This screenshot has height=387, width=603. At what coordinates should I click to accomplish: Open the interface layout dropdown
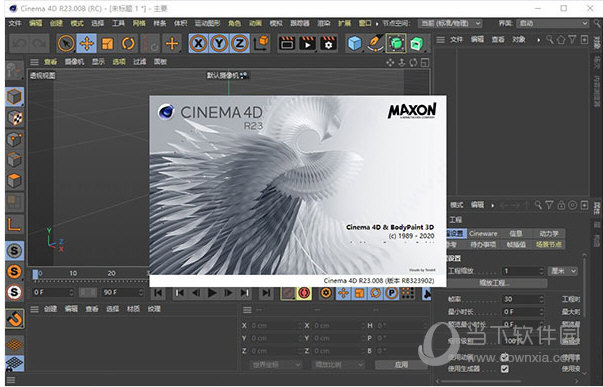point(552,23)
